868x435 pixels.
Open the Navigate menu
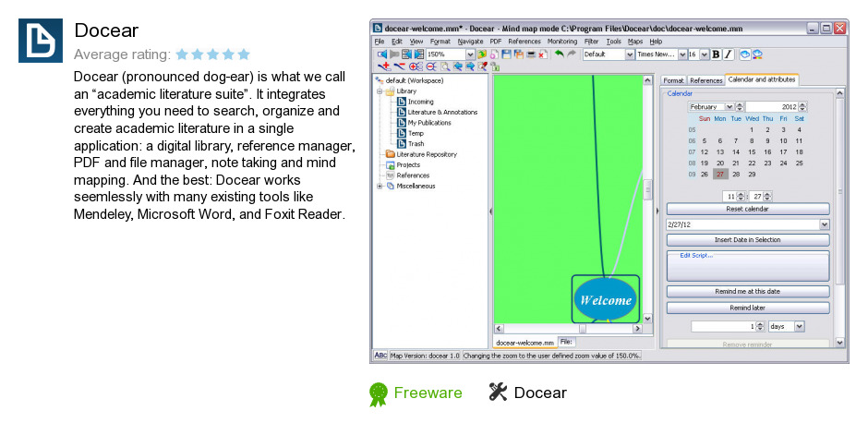(471, 42)
